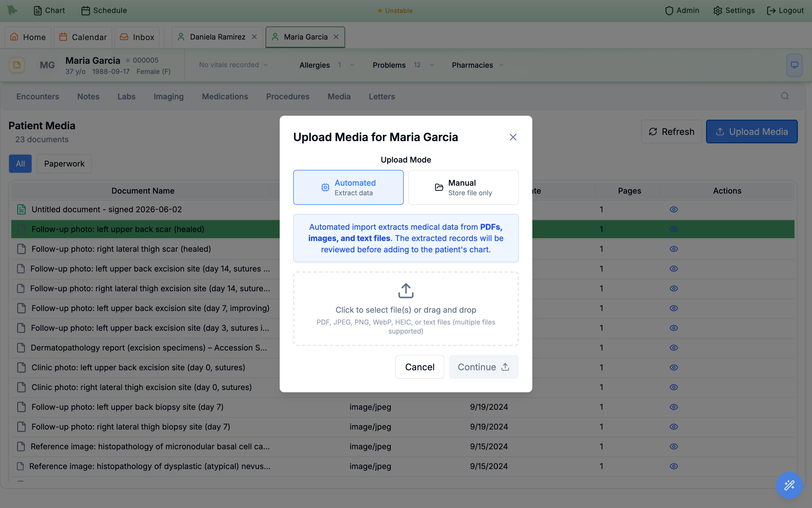View left upper back excision day 14 photo
812x508 pixels.
(x=674, y=269)
